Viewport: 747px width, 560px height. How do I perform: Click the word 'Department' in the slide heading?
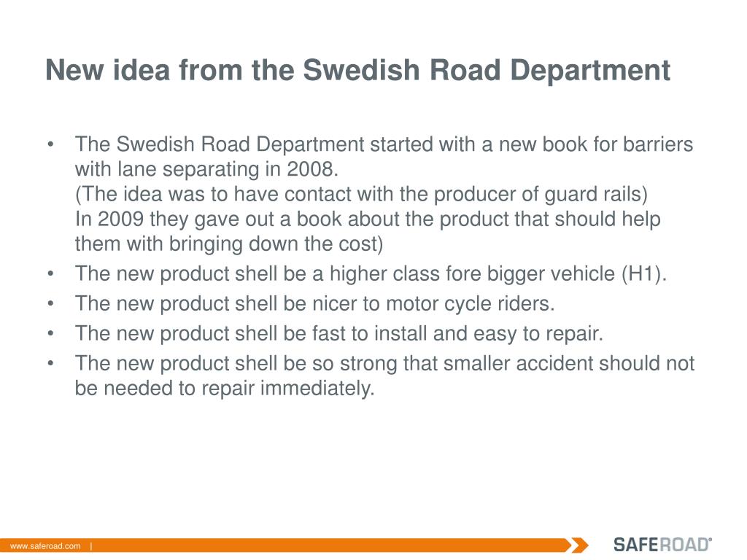590,71
